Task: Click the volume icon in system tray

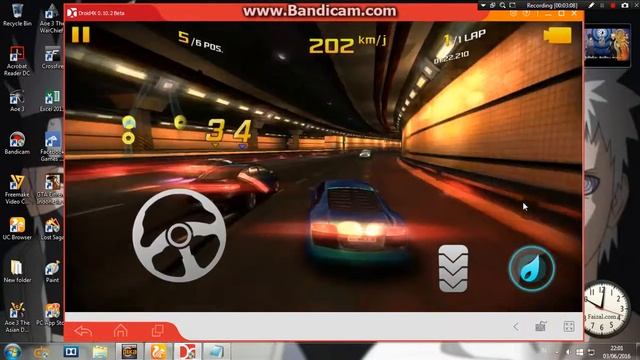Action: 568,352
